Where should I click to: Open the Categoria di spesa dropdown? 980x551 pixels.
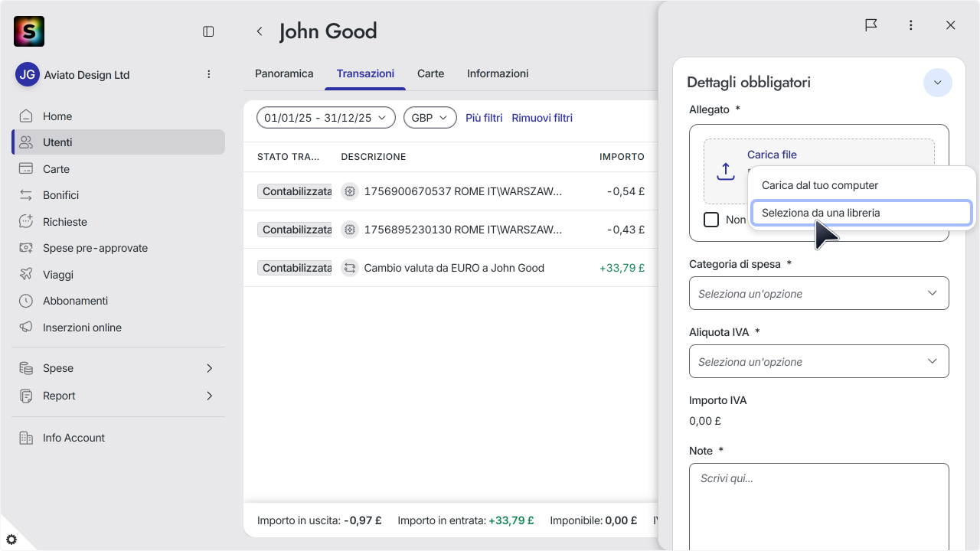[819, 293]
